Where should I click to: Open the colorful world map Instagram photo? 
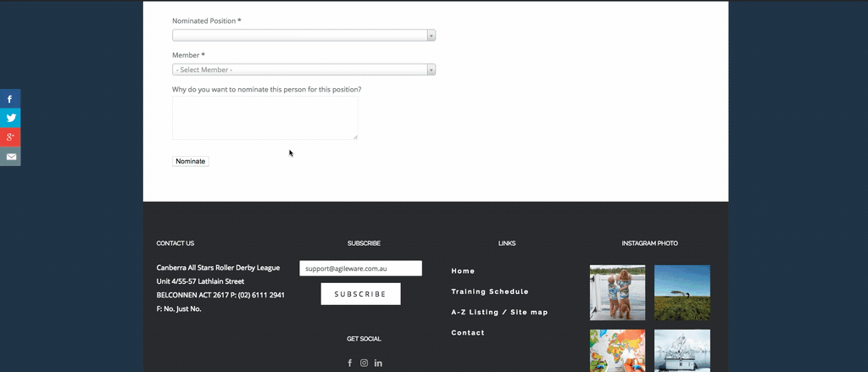(617, 351)
